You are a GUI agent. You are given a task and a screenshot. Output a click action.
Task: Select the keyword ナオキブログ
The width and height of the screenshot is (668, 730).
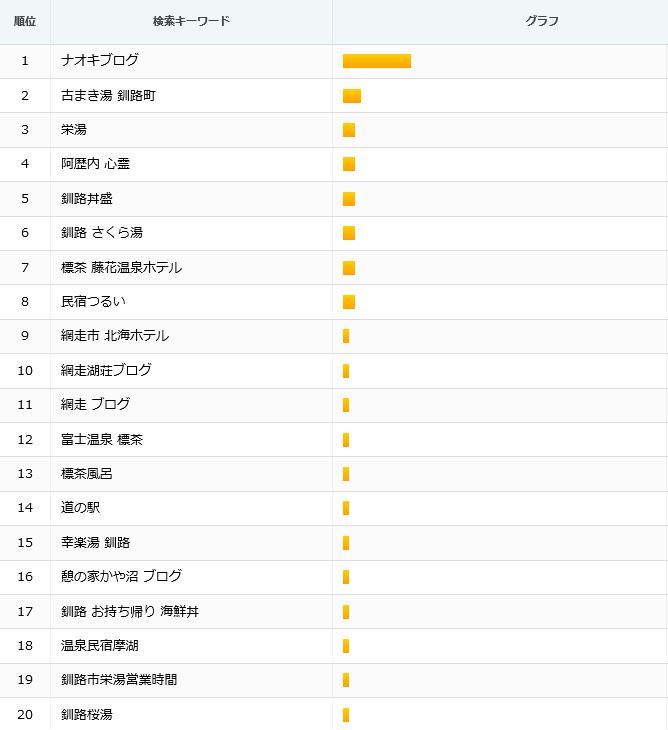point(100,61)
